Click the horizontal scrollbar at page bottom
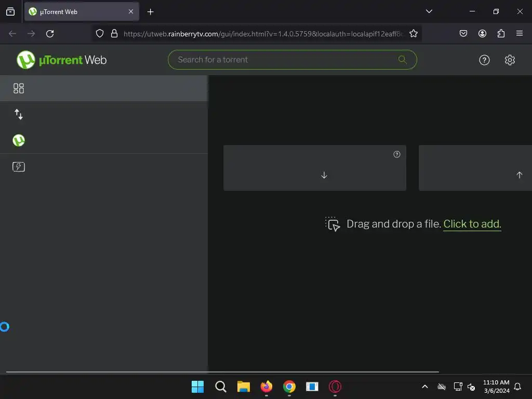Image resolution: width=532 pixels, height=399 pixels. 222,372
